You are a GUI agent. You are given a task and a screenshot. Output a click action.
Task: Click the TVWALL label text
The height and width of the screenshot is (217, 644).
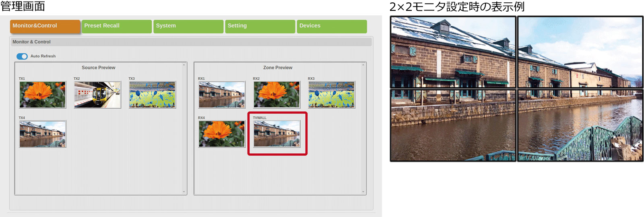pos(260,118)
